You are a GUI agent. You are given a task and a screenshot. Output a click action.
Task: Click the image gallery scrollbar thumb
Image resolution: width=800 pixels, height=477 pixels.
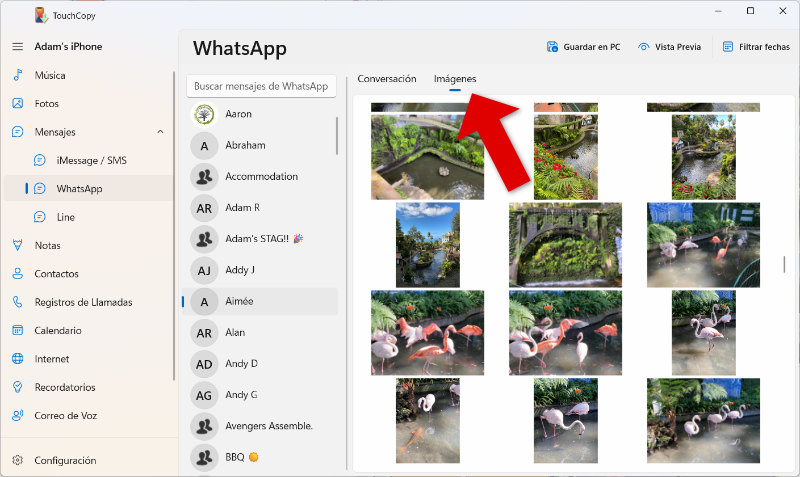[784, 264]
